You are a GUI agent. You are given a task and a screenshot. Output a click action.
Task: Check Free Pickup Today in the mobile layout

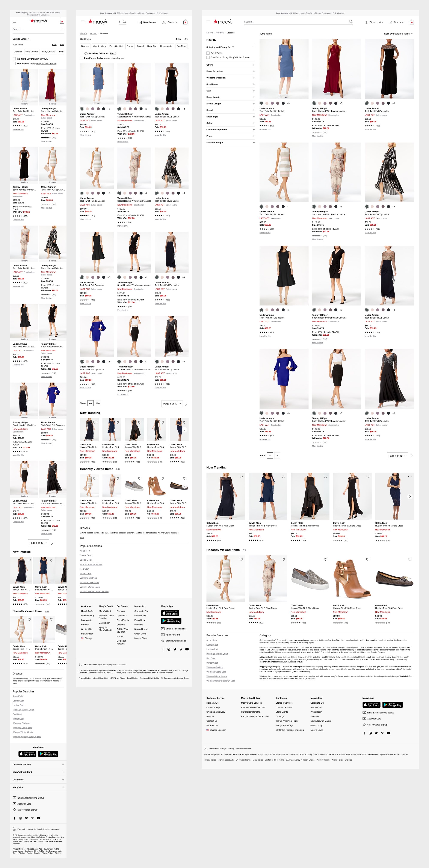pyautogui.click(x=14, y=63)
